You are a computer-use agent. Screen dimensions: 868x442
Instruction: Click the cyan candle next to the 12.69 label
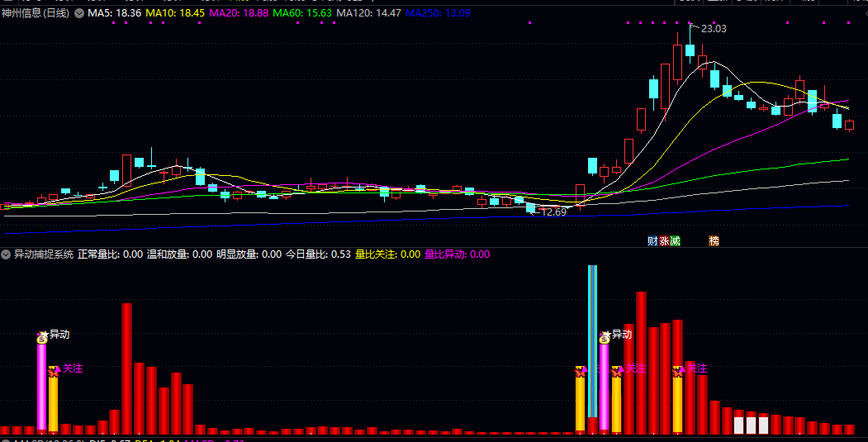click(x=531, y=207)
